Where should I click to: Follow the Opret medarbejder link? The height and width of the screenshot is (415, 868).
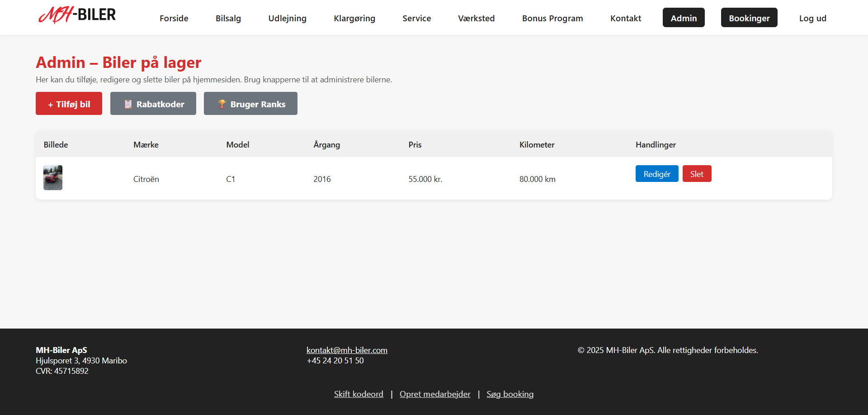[x=435, y=394]
